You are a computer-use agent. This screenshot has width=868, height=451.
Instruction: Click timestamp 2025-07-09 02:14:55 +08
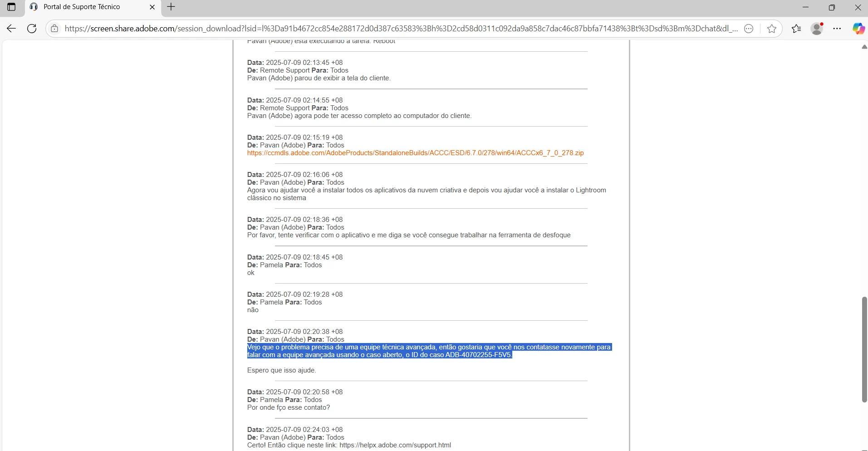click(x=304, y=100)
